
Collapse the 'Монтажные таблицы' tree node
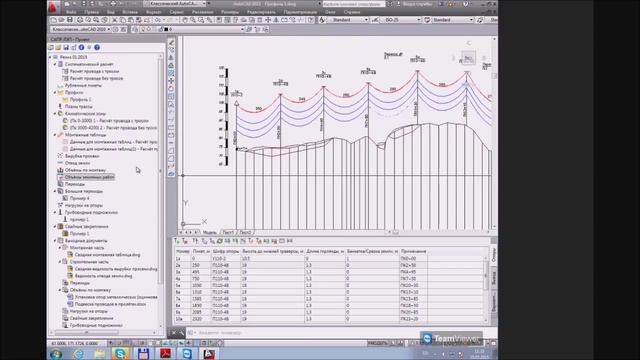[x=55, y=135]
